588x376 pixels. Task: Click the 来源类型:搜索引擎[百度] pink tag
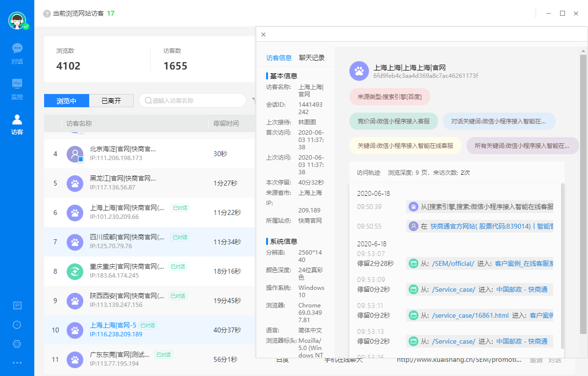point(390,96)
